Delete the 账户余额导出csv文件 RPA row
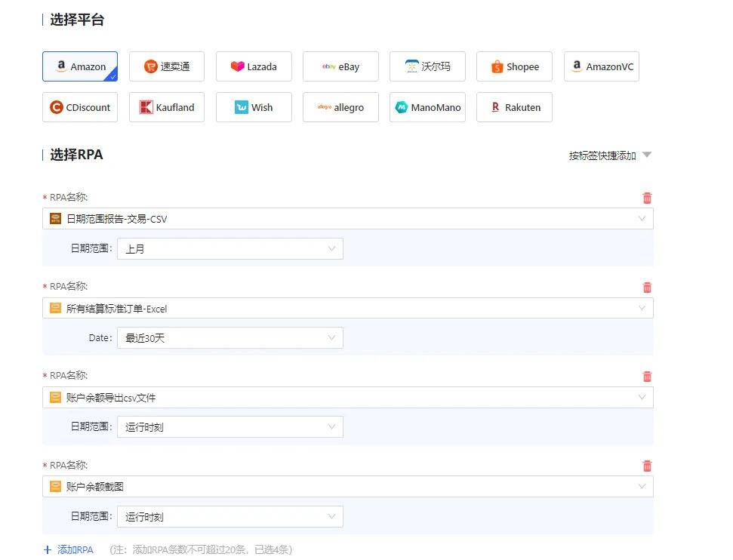Screen dimensions: 733x560 click(x=647, y=377)
